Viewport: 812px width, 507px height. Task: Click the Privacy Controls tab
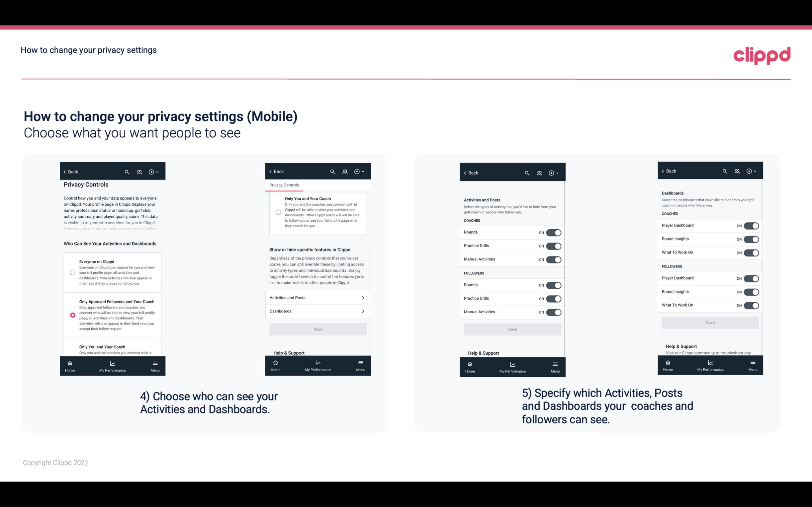pyautogui.click(x=284, y=185)
